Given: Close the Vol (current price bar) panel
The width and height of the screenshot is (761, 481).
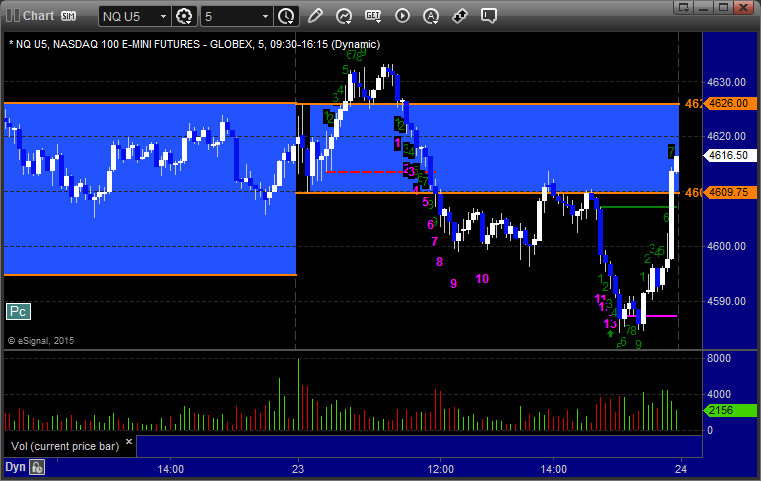Looking at the screenshot, I should pyautogui.click(x=129, y=442).
